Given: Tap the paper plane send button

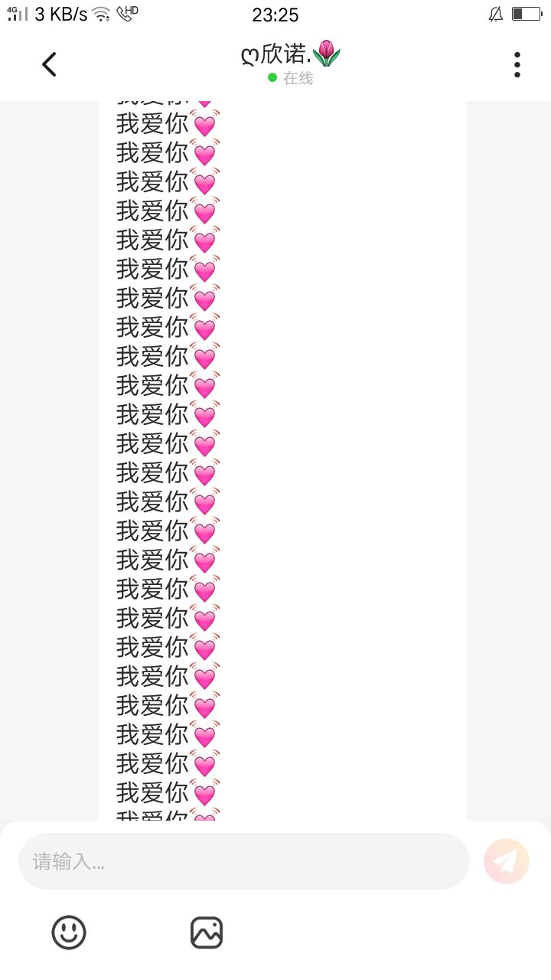Looking at the screenshot, I should point(507,861).
